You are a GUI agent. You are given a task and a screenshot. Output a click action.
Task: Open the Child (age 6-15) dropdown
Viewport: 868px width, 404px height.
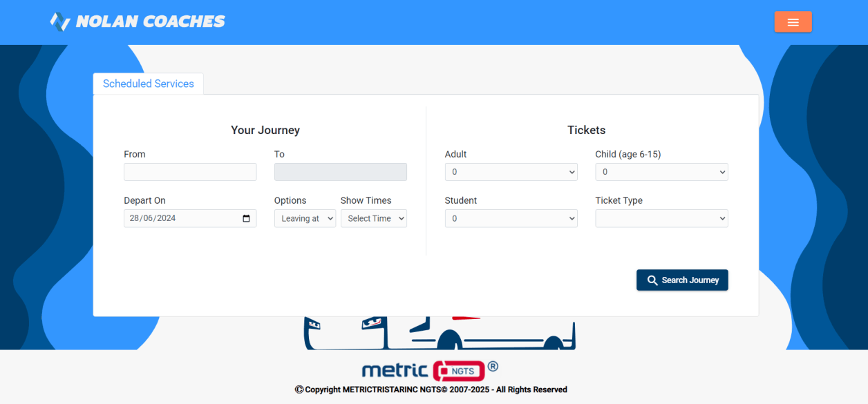pyautogui.click(x=661, y=172)
